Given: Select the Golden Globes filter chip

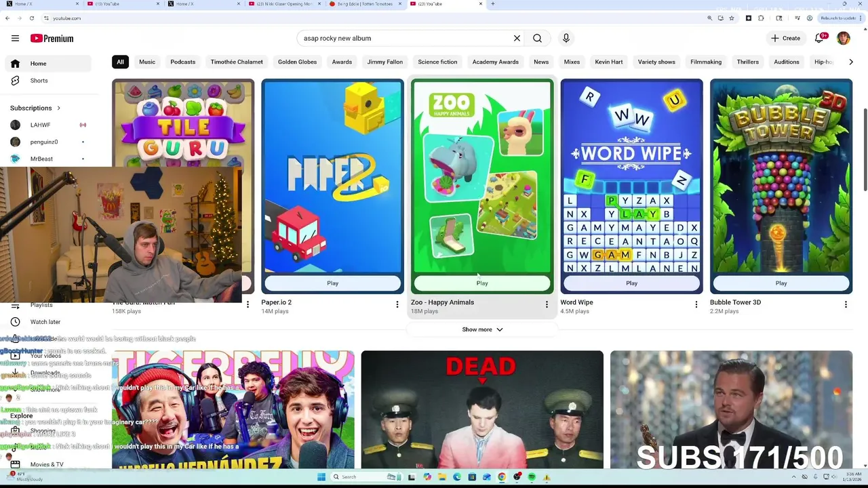Looking at the screenshot, I should tap(297, 62).
